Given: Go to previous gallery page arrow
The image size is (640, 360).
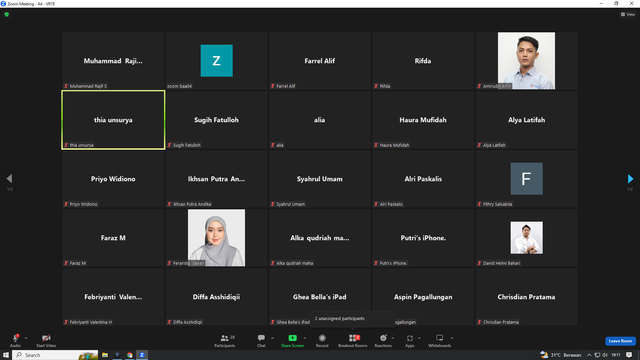Looking at the screenshot, I should coord(9,178).
